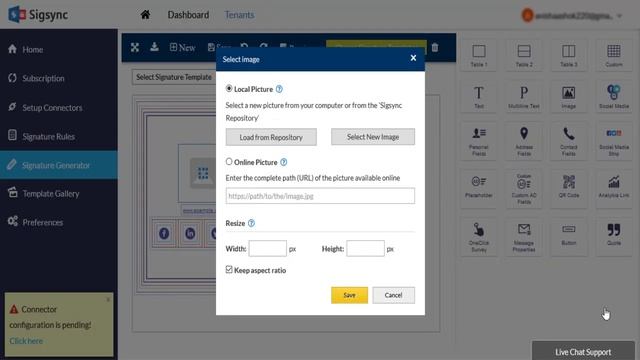The width and height of the screenshot is (640, 360).
Task: Go to Home in the sidebar
Action: (59, 49)
